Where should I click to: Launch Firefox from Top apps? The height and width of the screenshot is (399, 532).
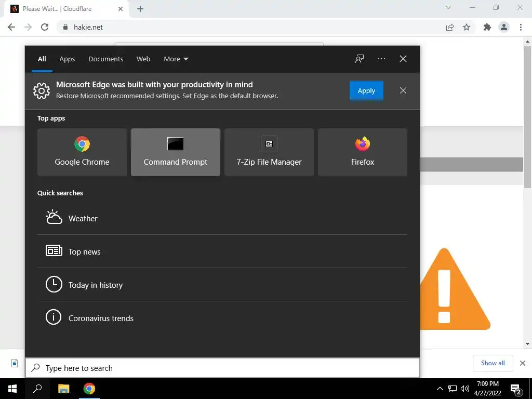tap(362, 152)
